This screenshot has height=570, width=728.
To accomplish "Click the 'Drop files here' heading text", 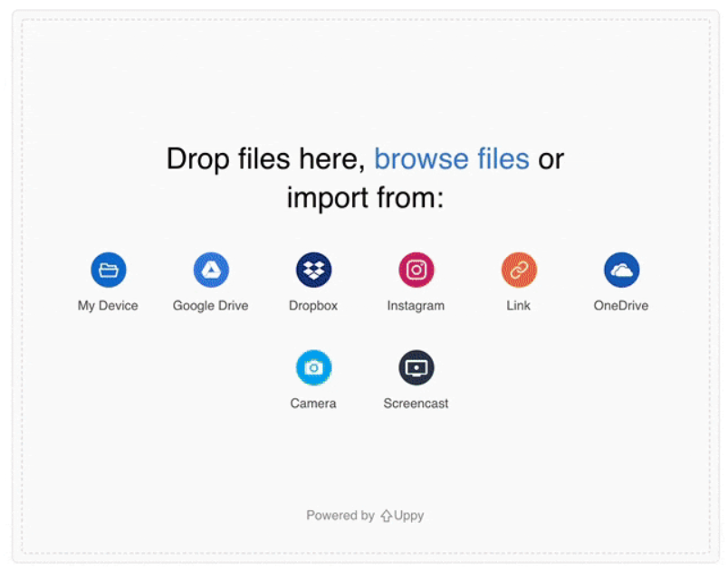I will point(265,158).
